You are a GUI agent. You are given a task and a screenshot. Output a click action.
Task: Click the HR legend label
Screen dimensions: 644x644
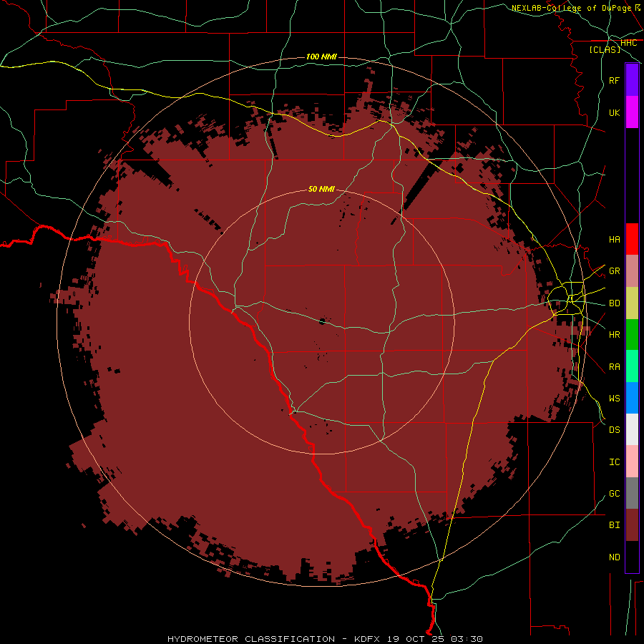tap(614, 335)
